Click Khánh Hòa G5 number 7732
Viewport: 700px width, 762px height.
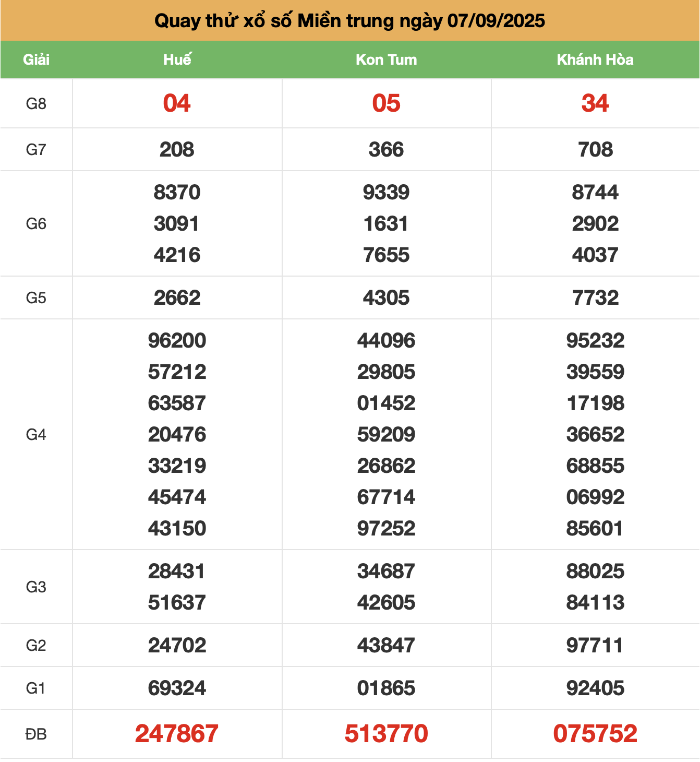[x=595, y=298]
